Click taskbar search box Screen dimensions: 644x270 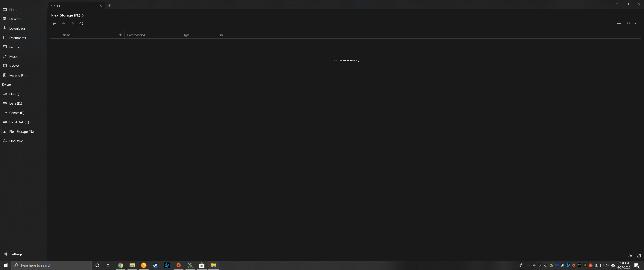click(51, 265)
